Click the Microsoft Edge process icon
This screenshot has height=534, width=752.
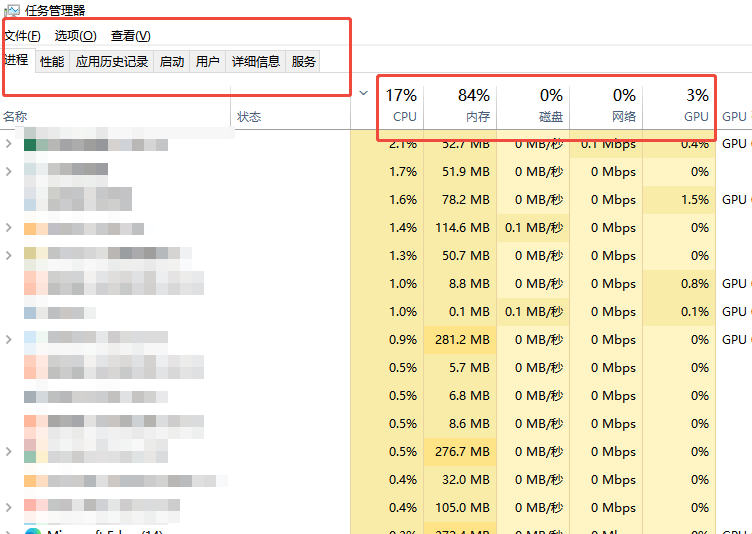[x=33, y=530]
